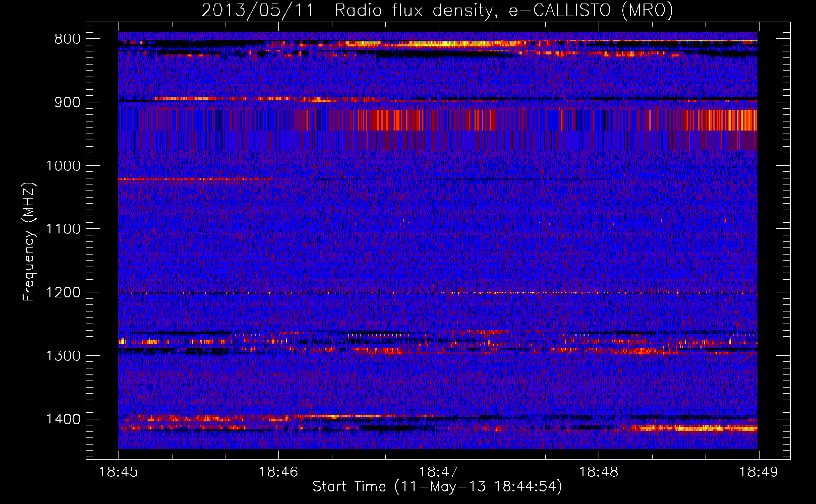Image resolution: width=816 pixels, height=504 pixels.
Task: Click the plot title mentioning e-CALLISTO (MRO)
Action: point(437,10)
